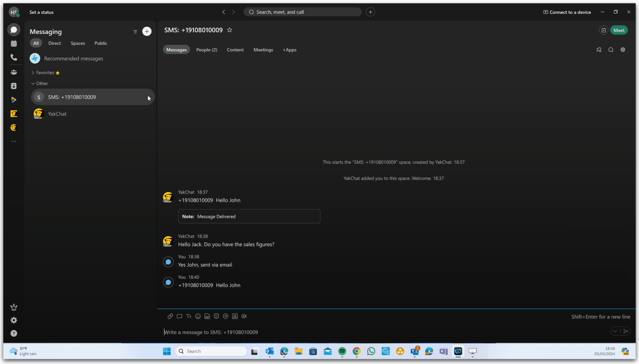Image resolution: width=639 pixels, height=364 pixels.
Task: Click the plus button next to search bar
Action: 371,12
